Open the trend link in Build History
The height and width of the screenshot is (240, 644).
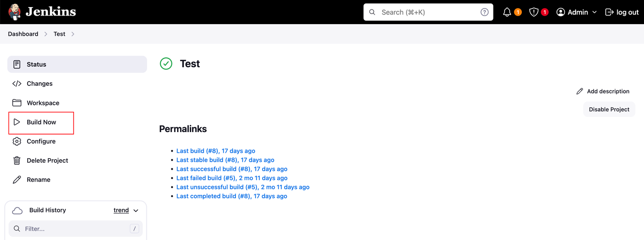click(x=121, y=210)
